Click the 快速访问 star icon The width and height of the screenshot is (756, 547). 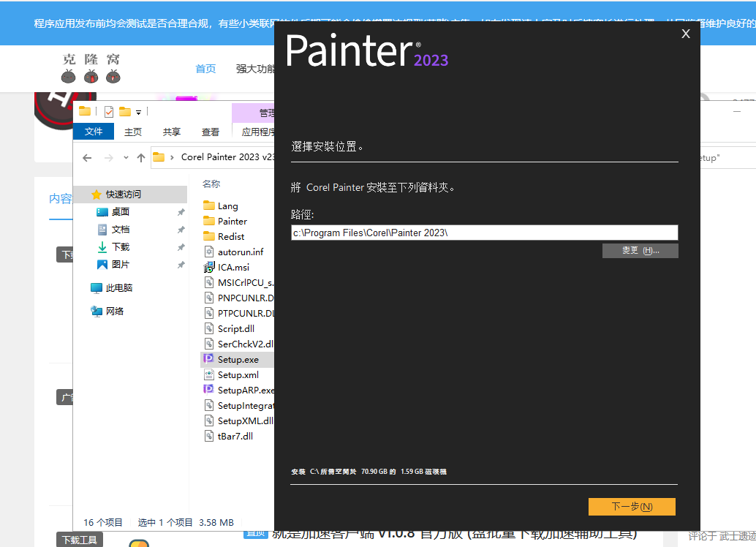click(97, 195)
